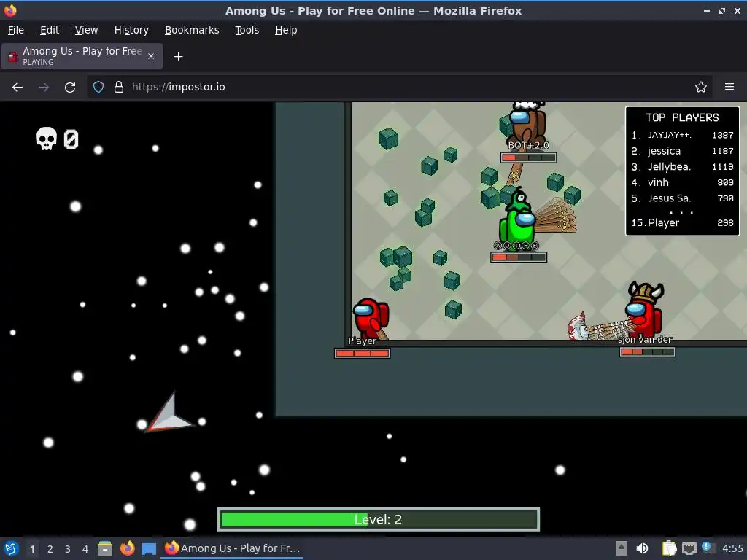Click the green crewmate's health bar
Viewport: 747px width, 560px height.
519,257
